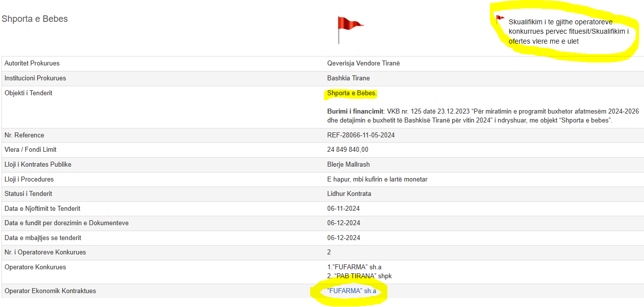
Task: Click the Lidhur Kontrata tender status
Action: tap(349, 194)
